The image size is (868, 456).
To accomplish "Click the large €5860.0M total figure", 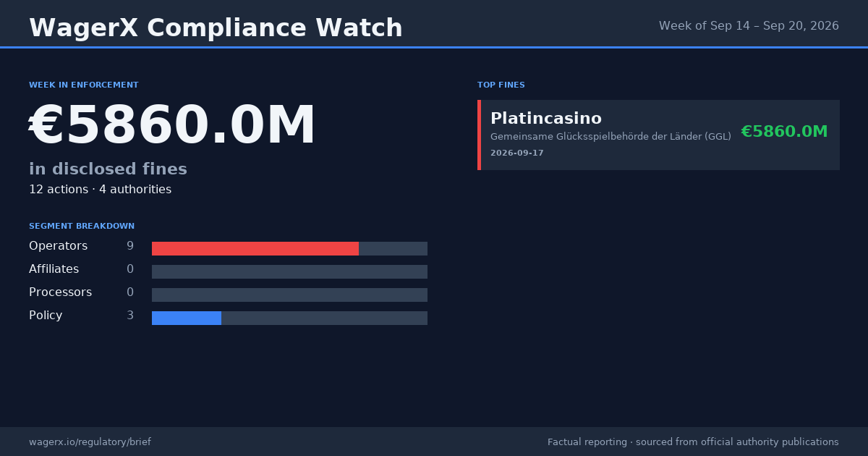I will pos(173,126).
